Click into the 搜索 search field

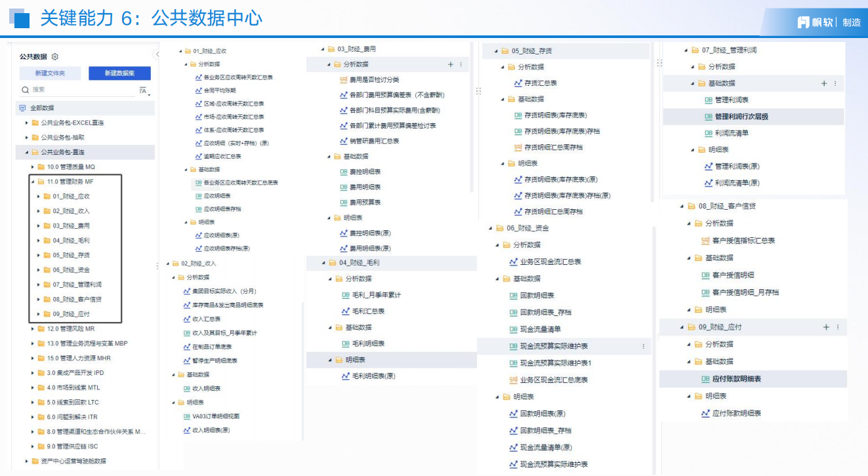[77, 90]
